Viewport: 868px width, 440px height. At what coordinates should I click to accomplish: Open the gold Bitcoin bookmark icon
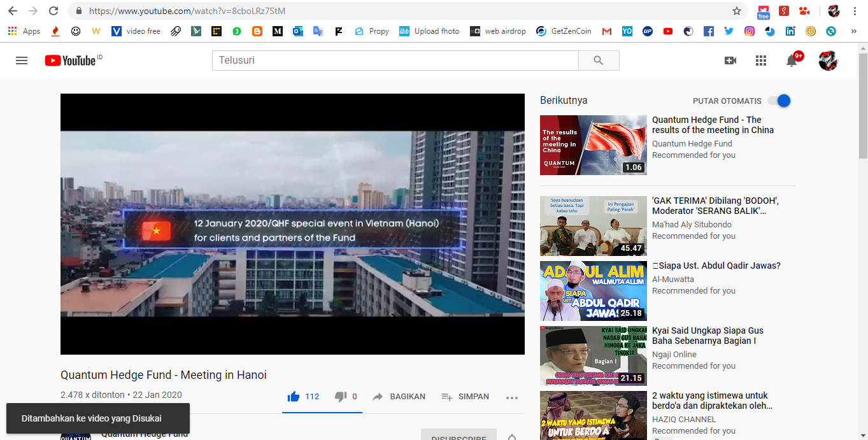[810, 31]
